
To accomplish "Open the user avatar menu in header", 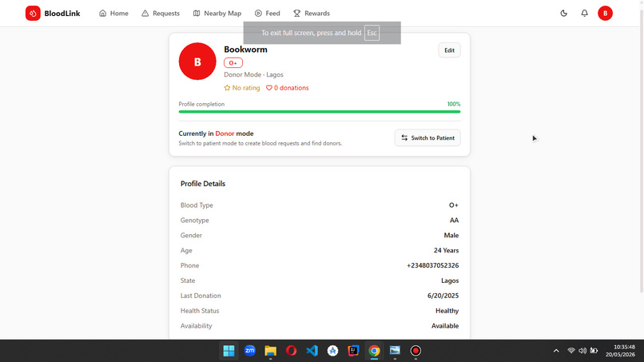I will (x=605, y=13).
